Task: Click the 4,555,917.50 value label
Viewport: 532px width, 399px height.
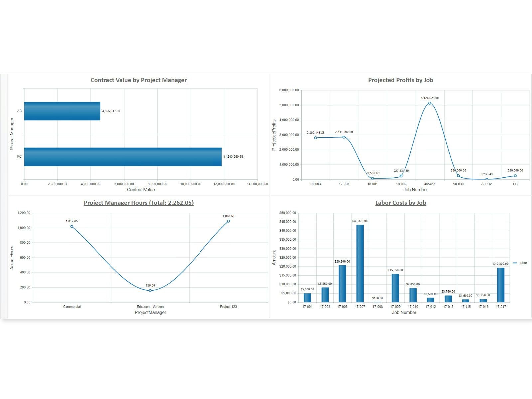Action: pos(111,111)
